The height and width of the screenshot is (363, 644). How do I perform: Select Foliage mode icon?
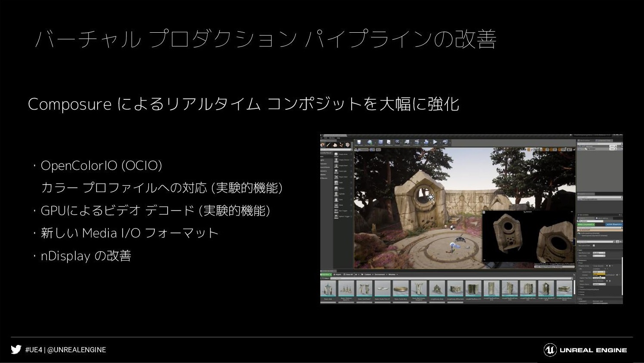pyautogui.click(x=341, y=145)
